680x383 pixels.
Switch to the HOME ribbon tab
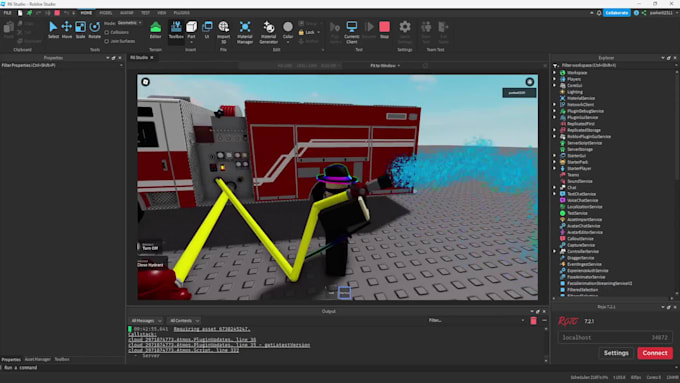tap(86, 13)
